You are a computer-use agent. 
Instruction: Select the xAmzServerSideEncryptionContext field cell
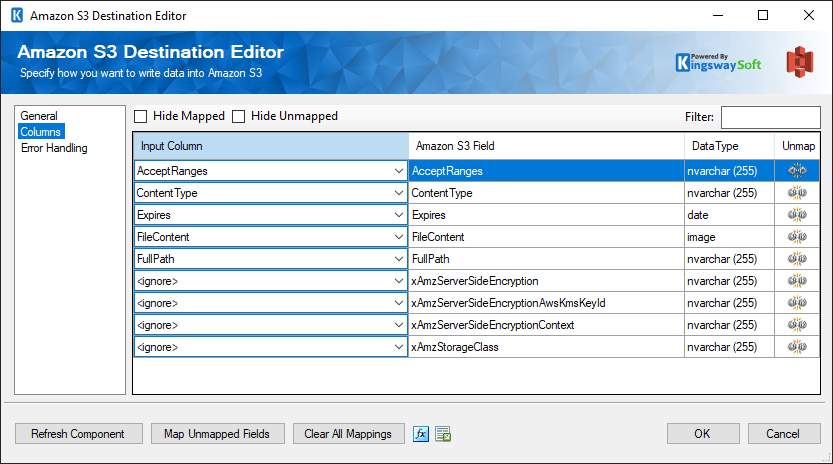click(x=546, y=325)
